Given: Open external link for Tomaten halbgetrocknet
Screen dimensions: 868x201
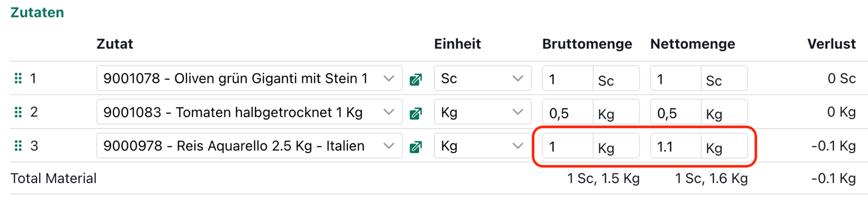Looking at the screenshot, I should click(x=416, y=113).
